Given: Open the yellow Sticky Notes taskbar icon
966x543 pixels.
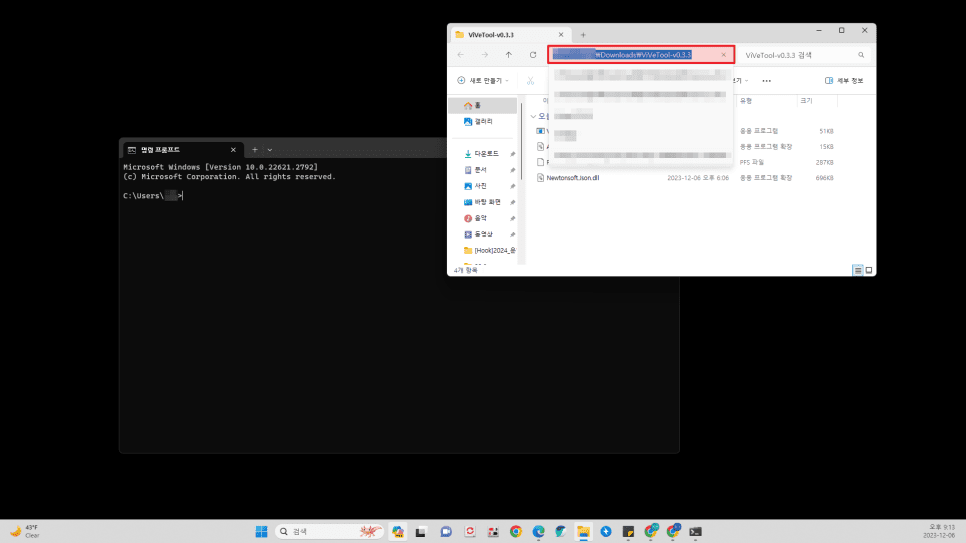Looking at the screenshot, I should pos(628,531).
